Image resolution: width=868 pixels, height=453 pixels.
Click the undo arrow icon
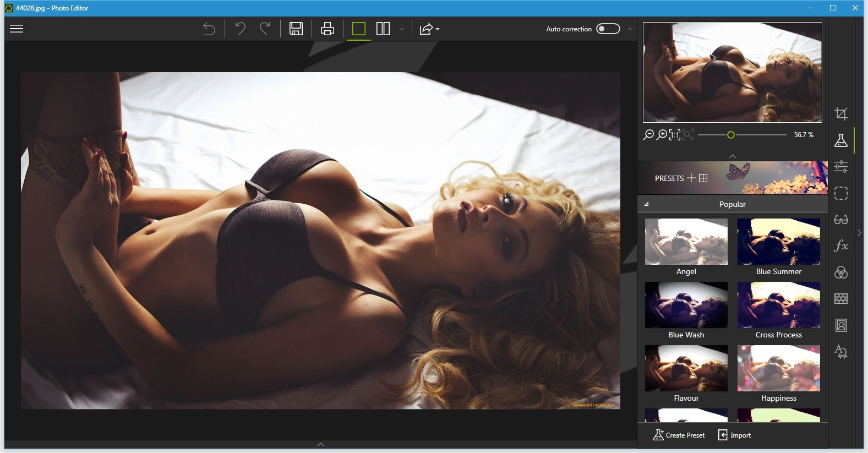pyautogui.click(x=240, y=29)
